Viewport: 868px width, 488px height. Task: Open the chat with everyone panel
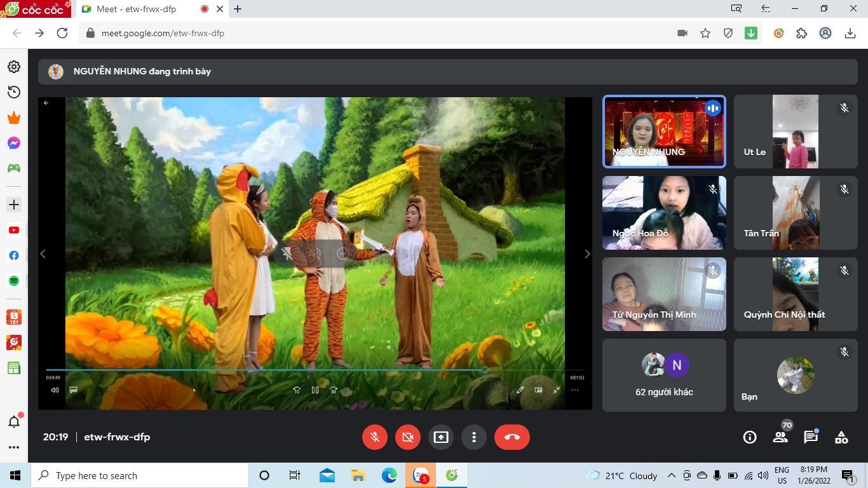810,437
